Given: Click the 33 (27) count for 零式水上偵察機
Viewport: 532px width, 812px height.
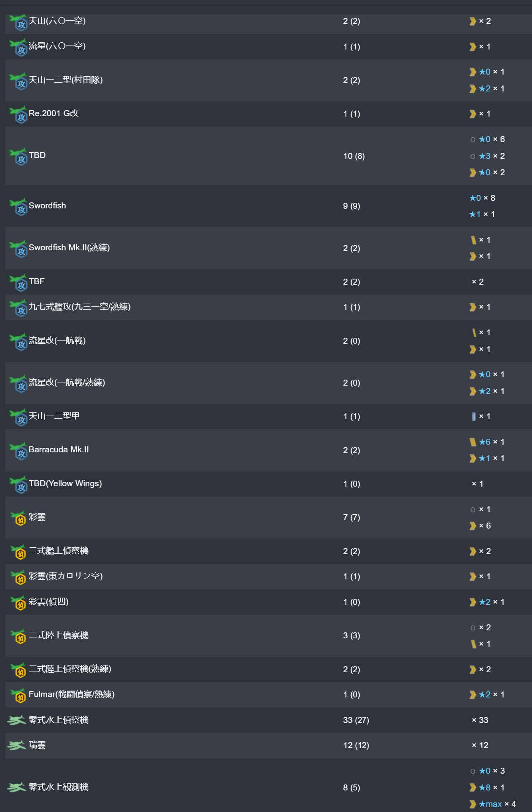Looking at the screenshot, I should coord(356,720).
